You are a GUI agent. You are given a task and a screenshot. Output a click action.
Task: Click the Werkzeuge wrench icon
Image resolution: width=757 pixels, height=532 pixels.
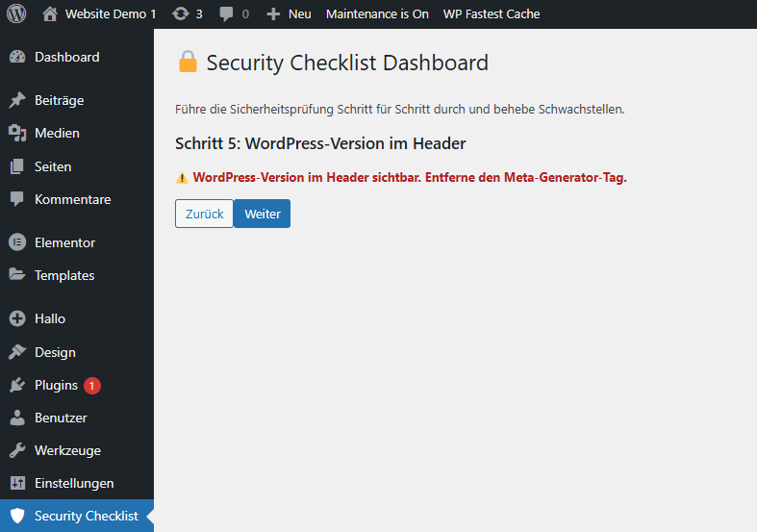pyautogui.click(x=16, y=450)
